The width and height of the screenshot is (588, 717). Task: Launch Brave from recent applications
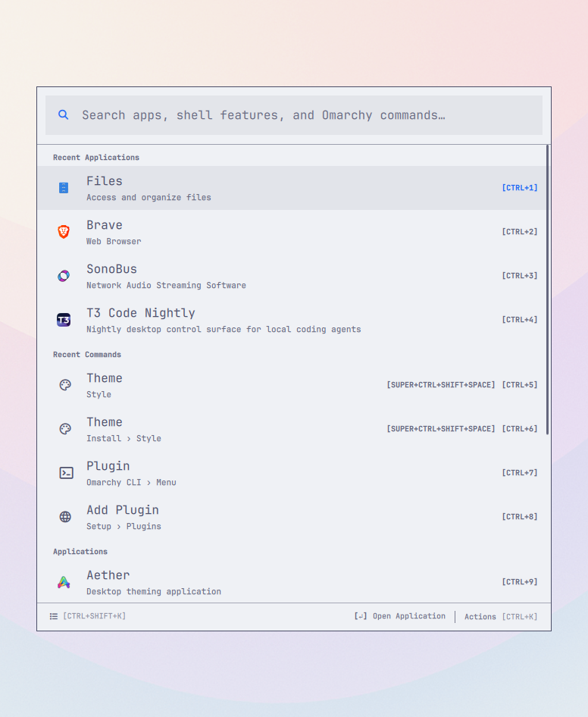[x=292, y=232]
